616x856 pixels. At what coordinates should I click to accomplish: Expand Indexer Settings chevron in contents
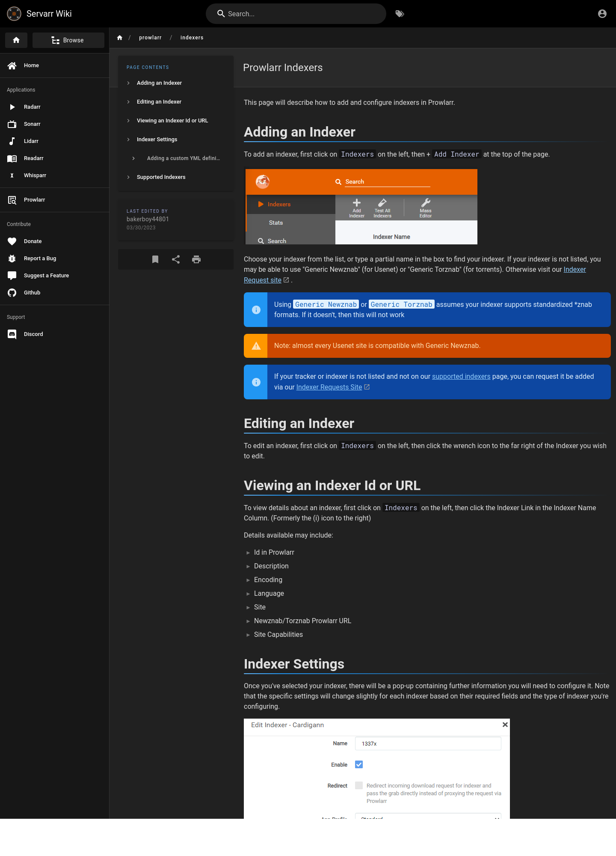click(128, 140)
